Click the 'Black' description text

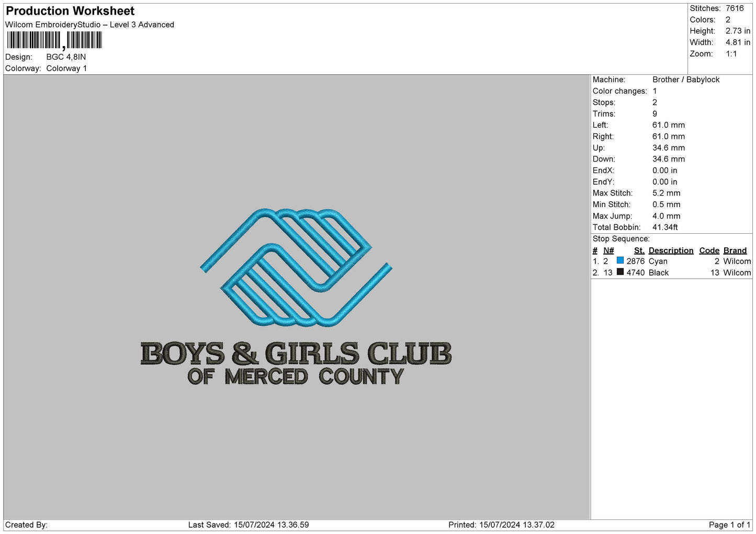point(659,273)
